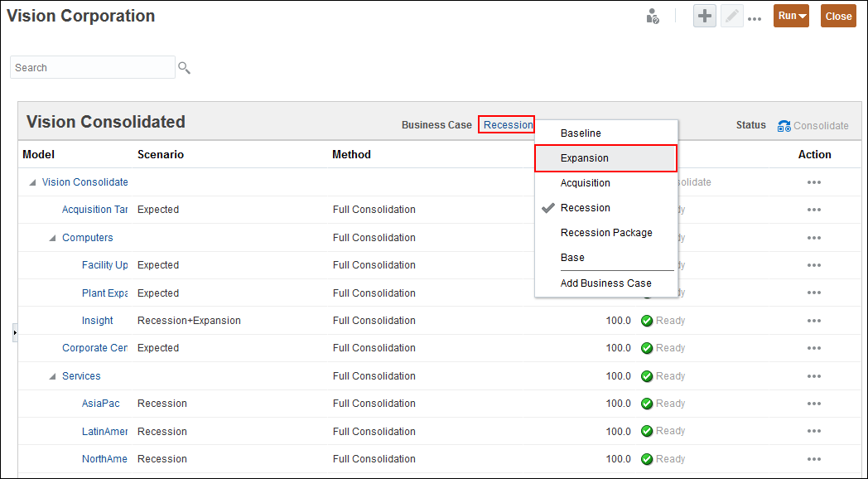The width and height of the screenshot is (868, 479).
Task: Choose Add Business Case menu entry
Action: pos(605,283)
